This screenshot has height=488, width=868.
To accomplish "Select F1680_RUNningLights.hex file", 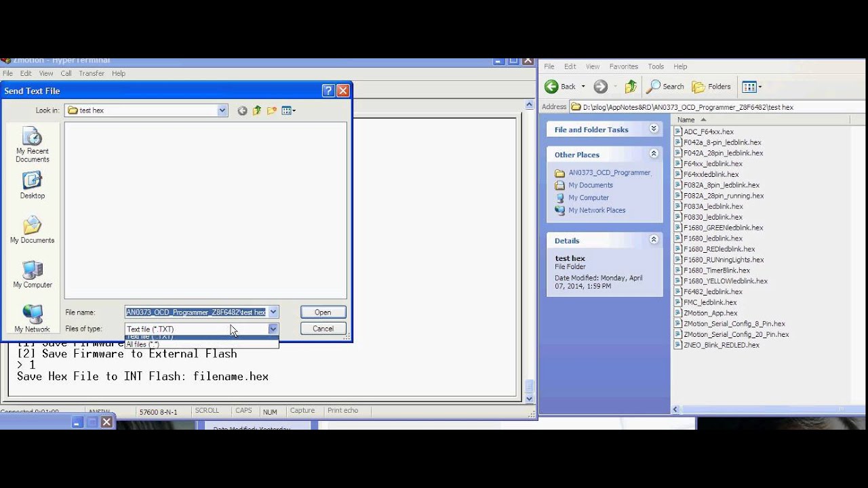I will click(724, 260).
